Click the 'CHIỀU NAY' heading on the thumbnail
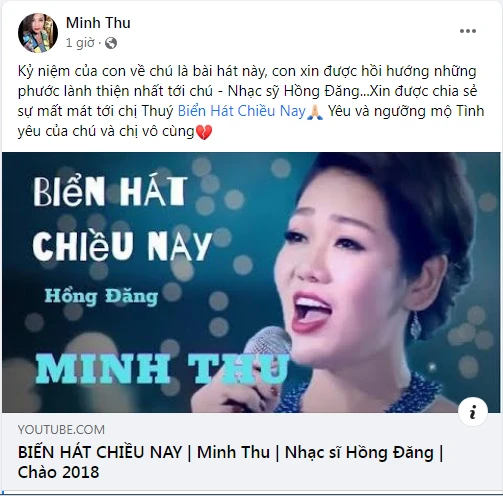 click(x=122, y=246)
